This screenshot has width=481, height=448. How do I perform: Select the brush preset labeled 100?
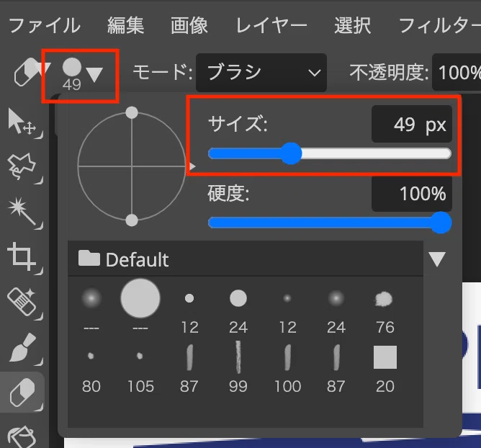point(287,369)
